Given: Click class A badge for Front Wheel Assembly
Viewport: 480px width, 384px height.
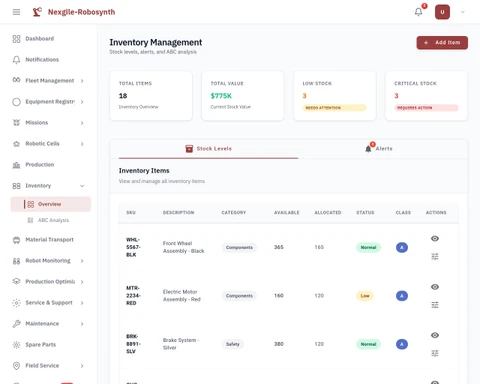Looking at the screenshot, I should tap(402, 247).
